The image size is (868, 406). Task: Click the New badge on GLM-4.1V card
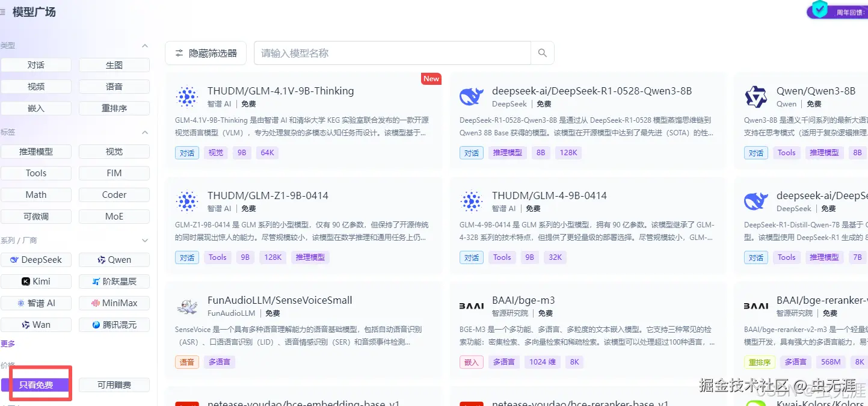click(x=431, y=79)
